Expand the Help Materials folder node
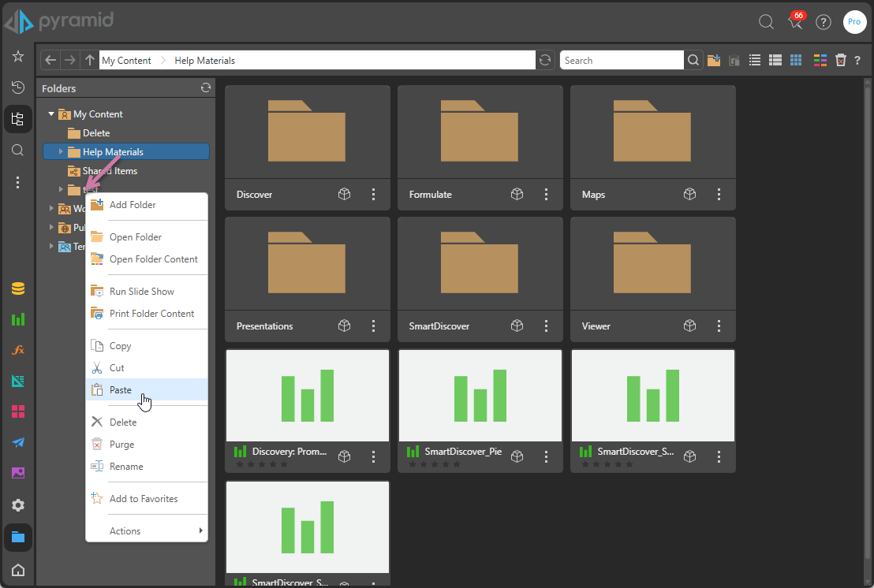Viewport: 874px width, 588px height. coord(61,151)
